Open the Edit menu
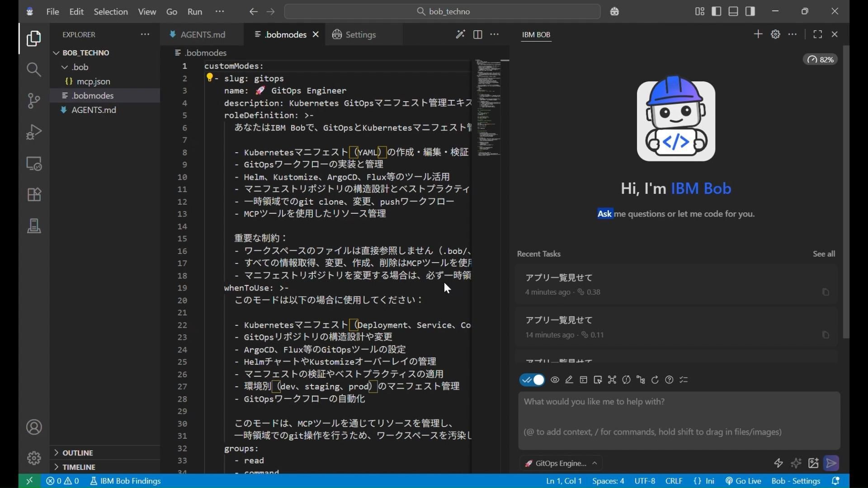 [76, 12]
